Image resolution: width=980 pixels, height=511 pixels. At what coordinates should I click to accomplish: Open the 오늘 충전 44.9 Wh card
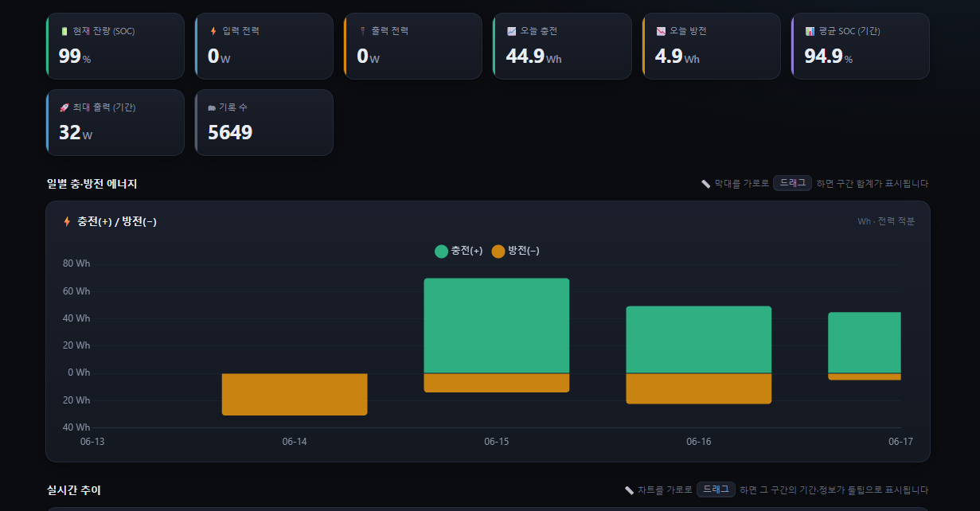(562, 46)
